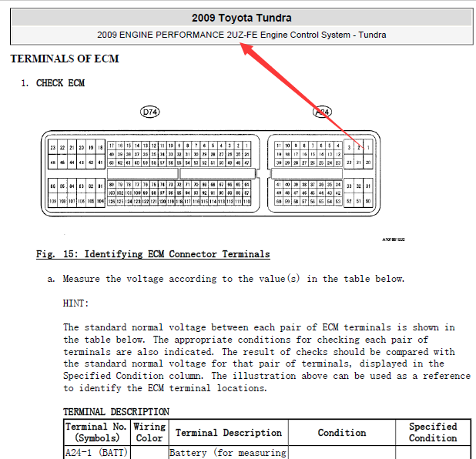Image resolution: width=476 pixels, height=459 pixels.
Task: Click the 'Measure the voltage according to' instruction line
Action: pos(233,279)
